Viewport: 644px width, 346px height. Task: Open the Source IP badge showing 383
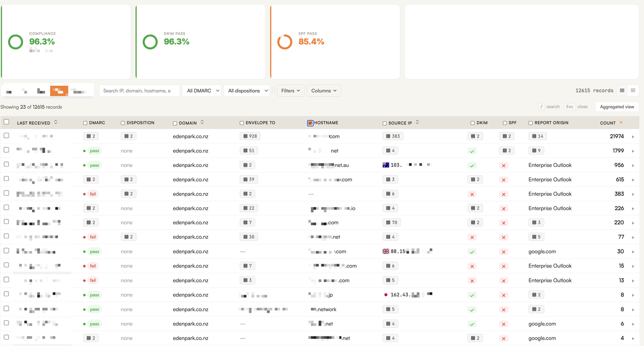point(393,136)
